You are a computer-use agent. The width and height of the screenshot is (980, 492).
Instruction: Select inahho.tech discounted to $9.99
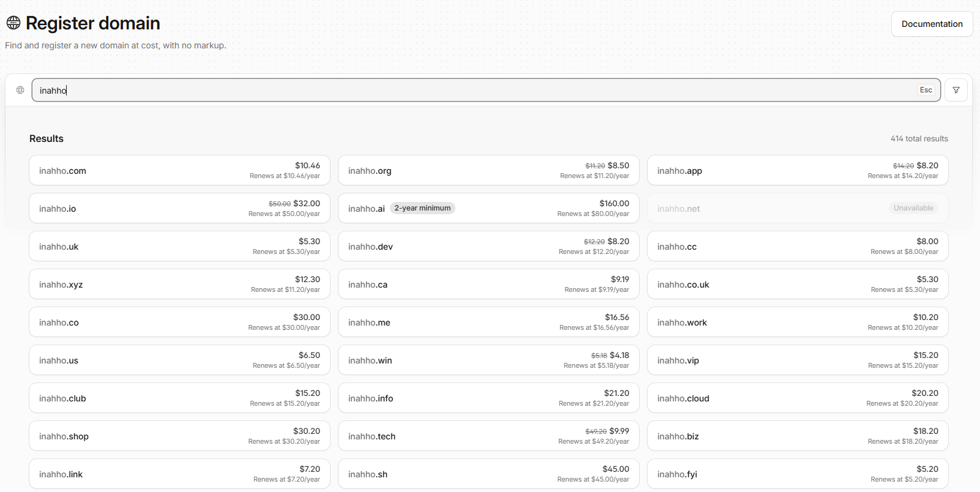488,436
